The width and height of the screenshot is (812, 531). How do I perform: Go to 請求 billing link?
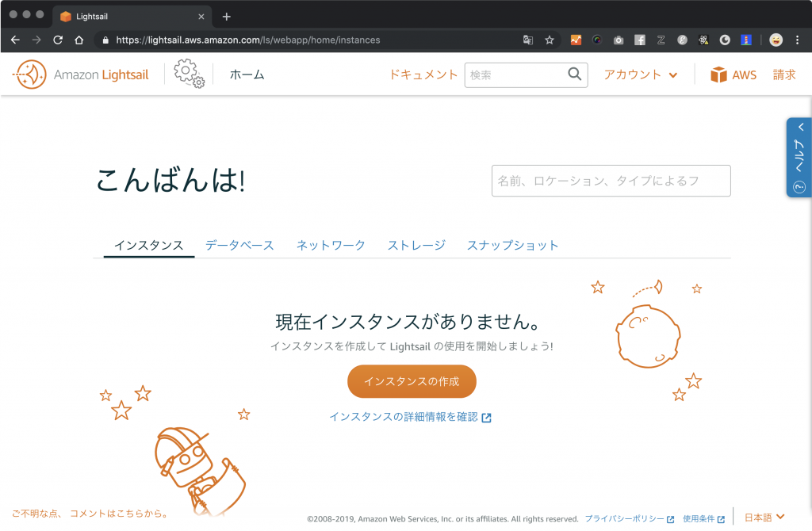pyautogui.click(x=784, y=74)
